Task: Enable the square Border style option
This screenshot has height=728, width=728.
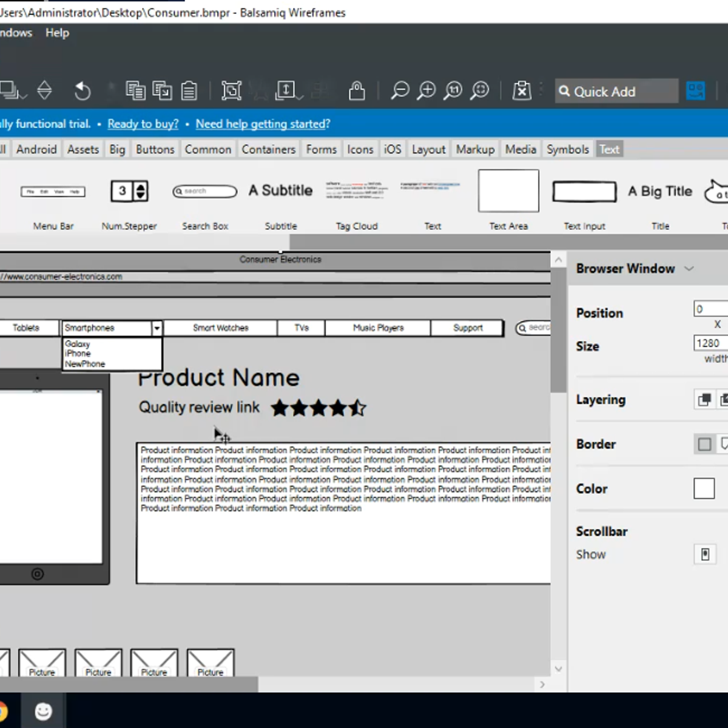Action: point(704,443)
